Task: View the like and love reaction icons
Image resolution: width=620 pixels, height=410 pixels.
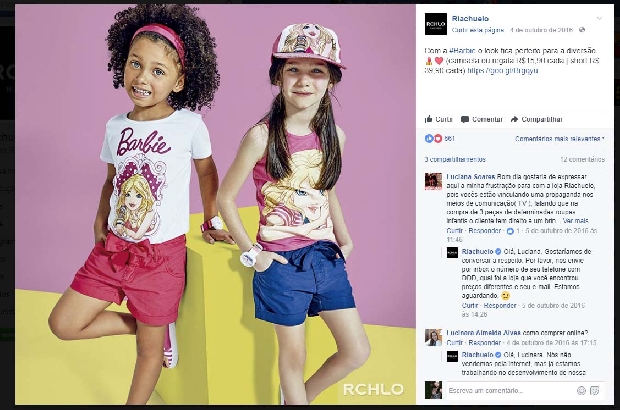Action: [x=433, y=138]
